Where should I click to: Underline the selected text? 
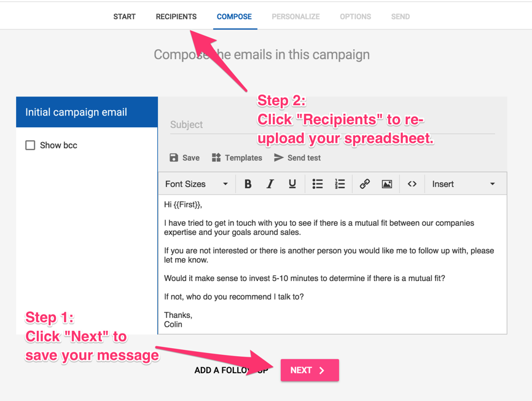pyautogui.click(x=292, y=183)
